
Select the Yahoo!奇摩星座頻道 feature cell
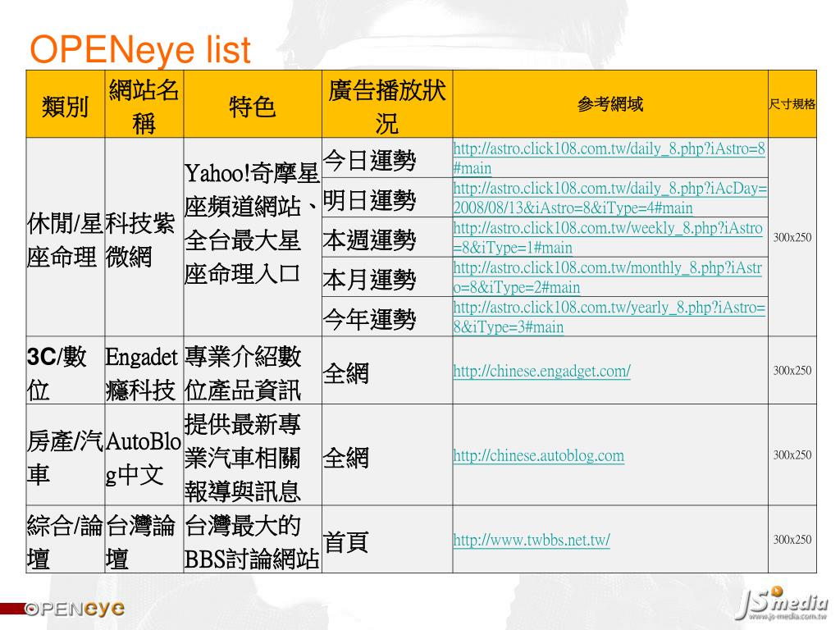pos(253,237)
